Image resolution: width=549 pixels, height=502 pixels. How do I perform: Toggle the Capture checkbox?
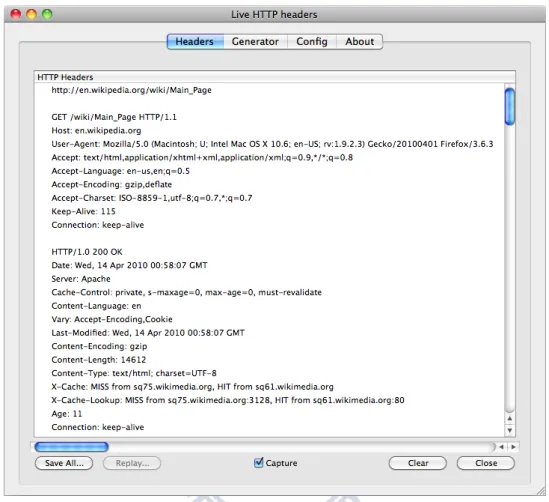click(x=258, y=462)
